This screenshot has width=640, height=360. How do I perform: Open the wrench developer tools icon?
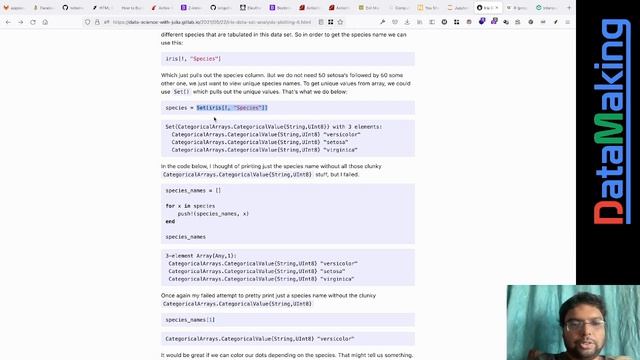coord(382,22)
